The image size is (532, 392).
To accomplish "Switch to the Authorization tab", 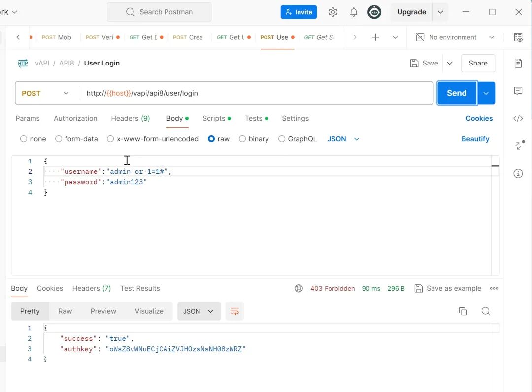I will [x=75, y=118].
